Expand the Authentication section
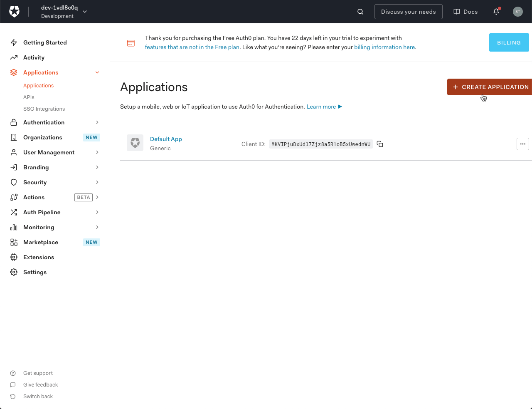This screenshot has height=409, width=532. point(97,122)
